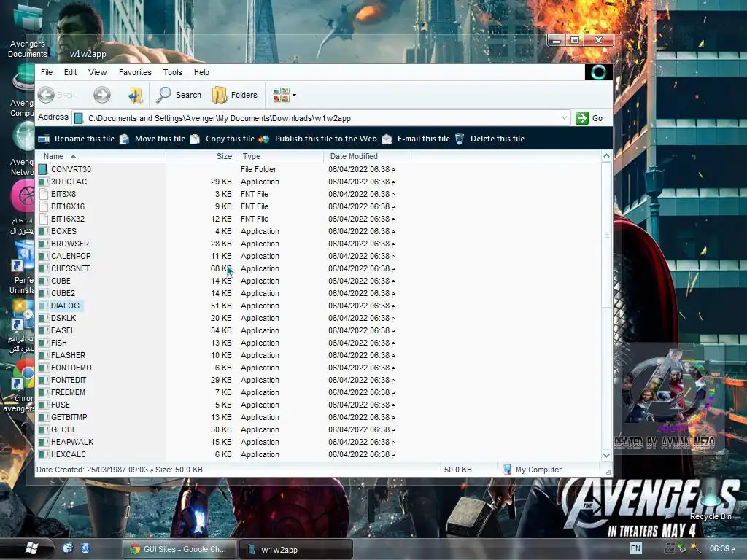
Task: Click the Up folder icon in toolbar
Action: pyautogui.click(x=136, y=95)
